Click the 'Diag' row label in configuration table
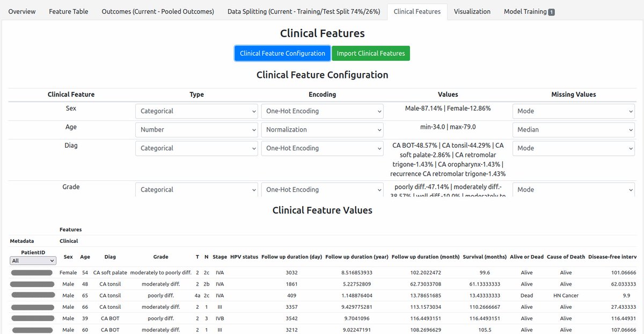This screenshot has width=644, height=334. coord(71,146)
